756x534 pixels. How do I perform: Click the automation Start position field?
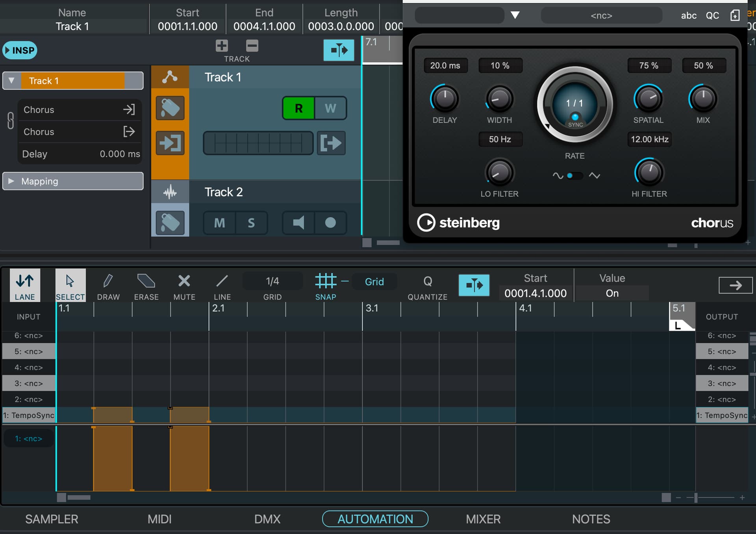[x=535, y=293]
